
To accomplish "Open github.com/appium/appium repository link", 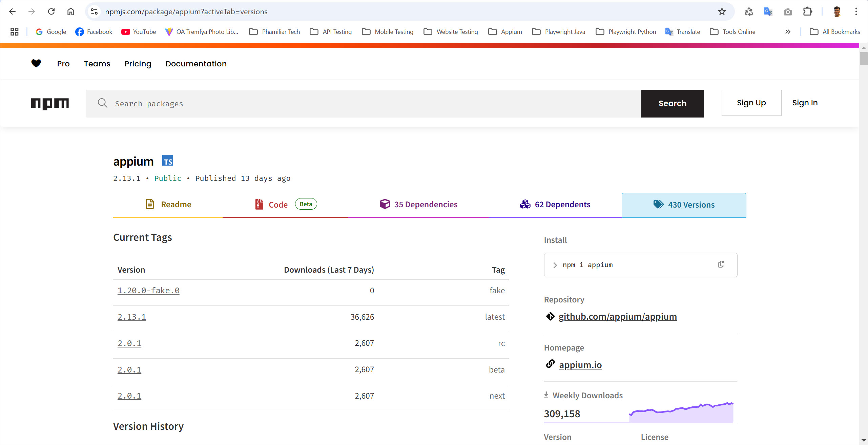I will 617,317.
